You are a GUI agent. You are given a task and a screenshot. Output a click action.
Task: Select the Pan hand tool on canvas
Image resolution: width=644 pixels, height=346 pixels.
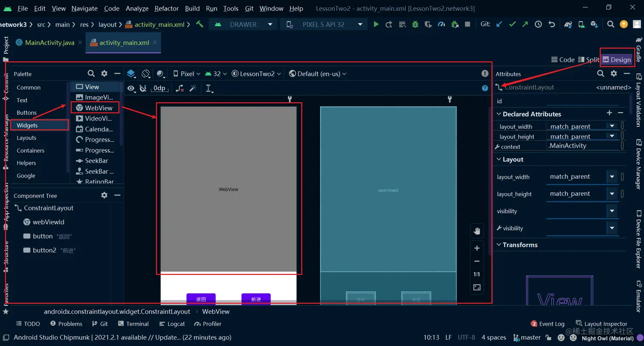point(477,231)
